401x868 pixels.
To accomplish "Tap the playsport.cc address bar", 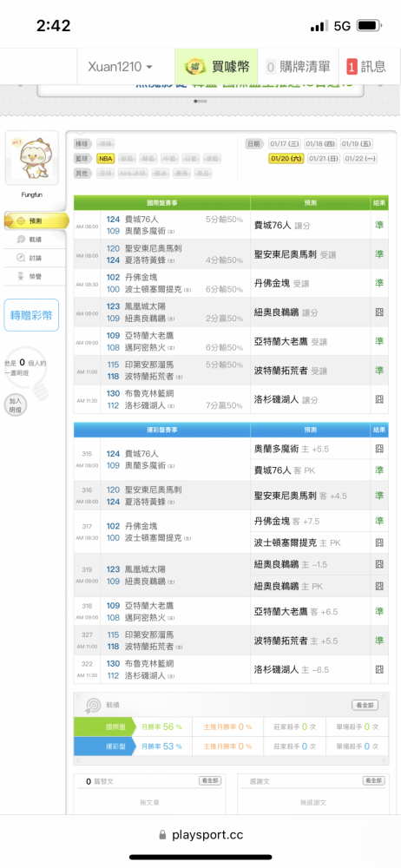I will pyautogui.click(x=200, y=835).
